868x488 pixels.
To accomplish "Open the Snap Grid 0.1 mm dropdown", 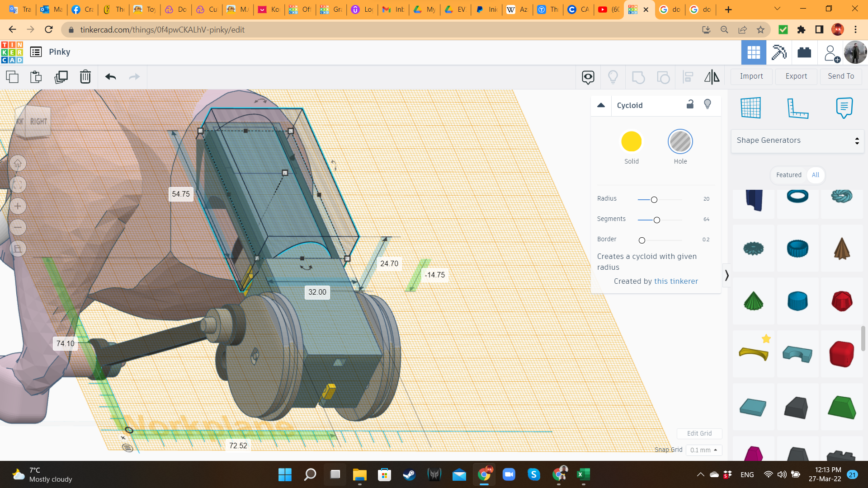I will pyautogui.click(x=703, y=450).
